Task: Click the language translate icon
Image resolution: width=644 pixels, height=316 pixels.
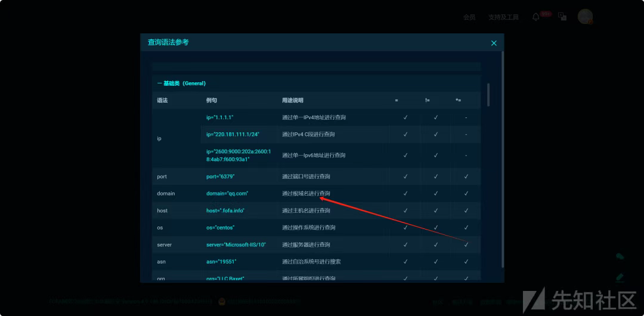Action: click(x=562, y=17)
